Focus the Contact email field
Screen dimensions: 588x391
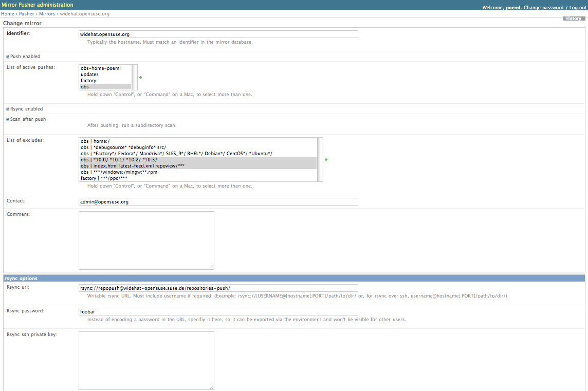218,202
